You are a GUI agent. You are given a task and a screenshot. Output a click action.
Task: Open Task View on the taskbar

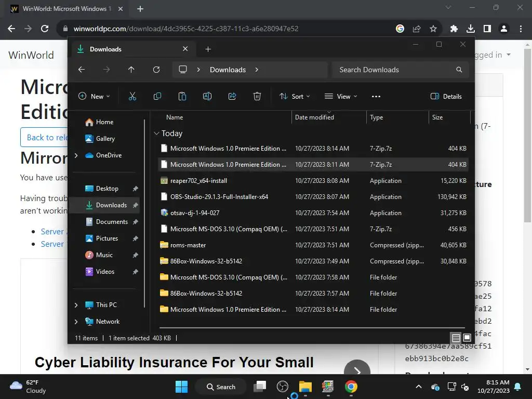point(260,387)
